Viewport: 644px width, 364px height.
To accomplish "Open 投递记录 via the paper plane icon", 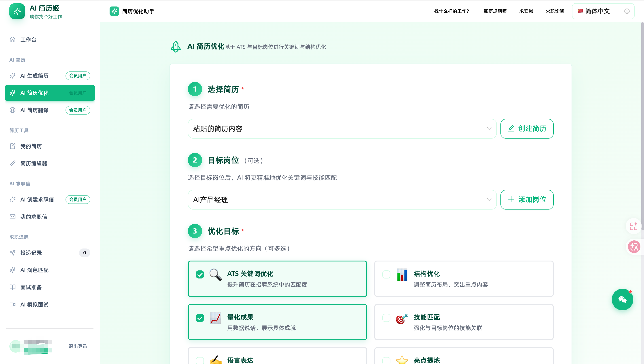I will [13, 253].
